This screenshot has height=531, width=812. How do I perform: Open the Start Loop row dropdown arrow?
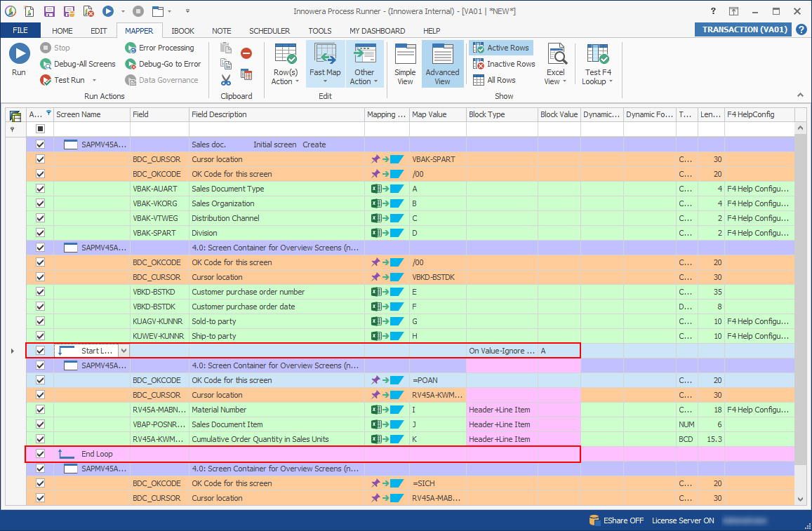[x=124, y=351]
